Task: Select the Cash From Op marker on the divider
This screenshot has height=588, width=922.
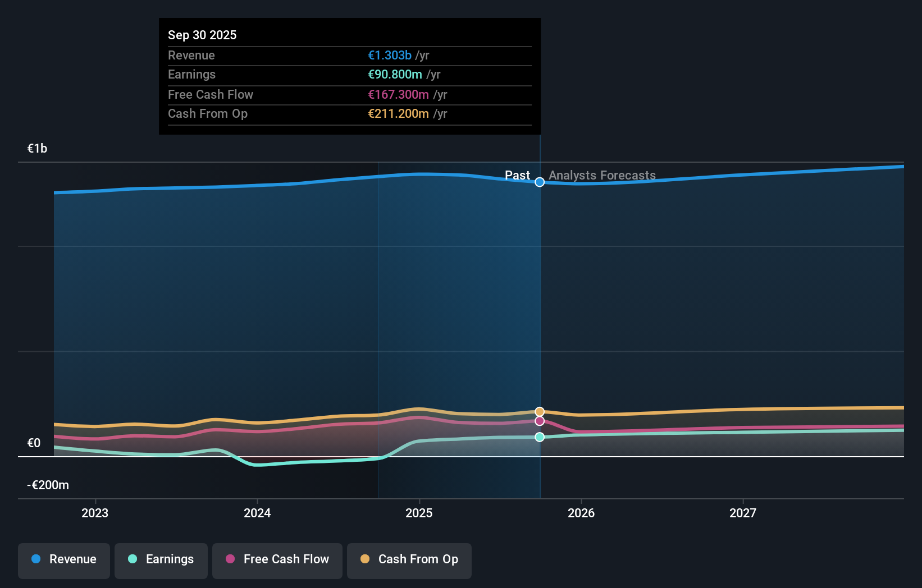Action: (540, 411)
